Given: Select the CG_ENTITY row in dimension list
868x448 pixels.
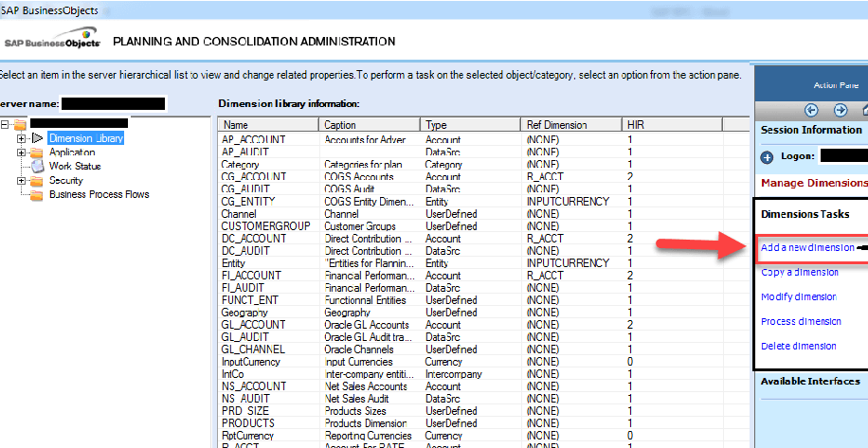Looking at the screenshot, I should point(246,201).
